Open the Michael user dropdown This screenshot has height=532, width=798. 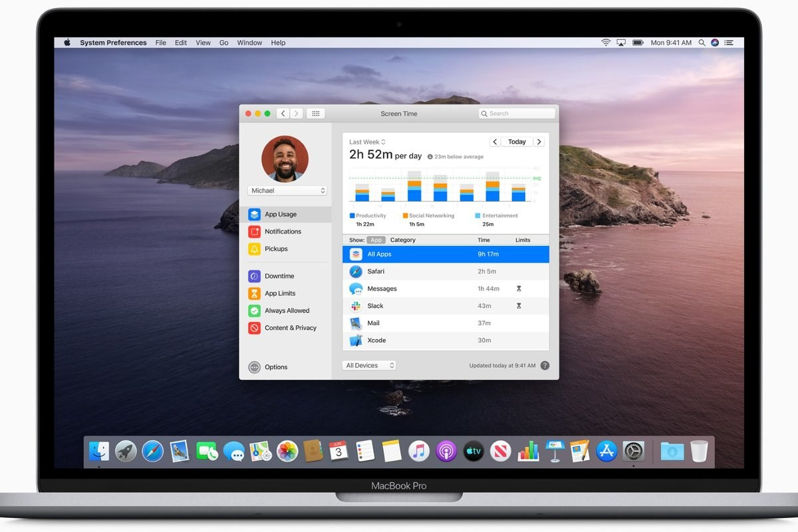pyautogui.click(x=288, y=191)
